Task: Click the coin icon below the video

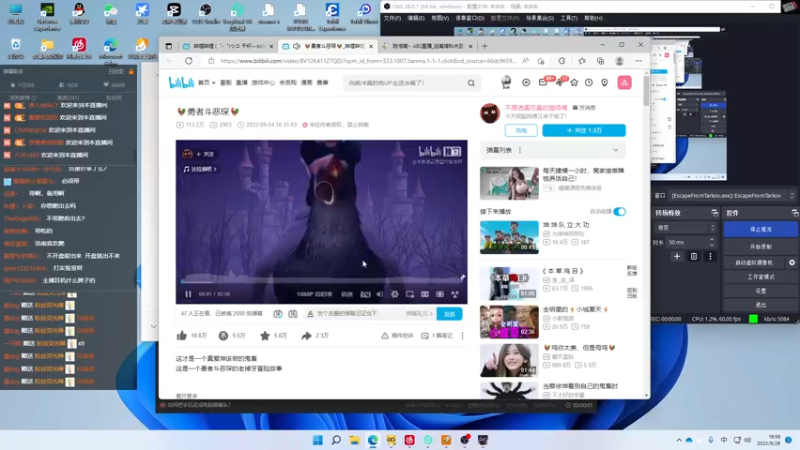Action: (223, 335)
